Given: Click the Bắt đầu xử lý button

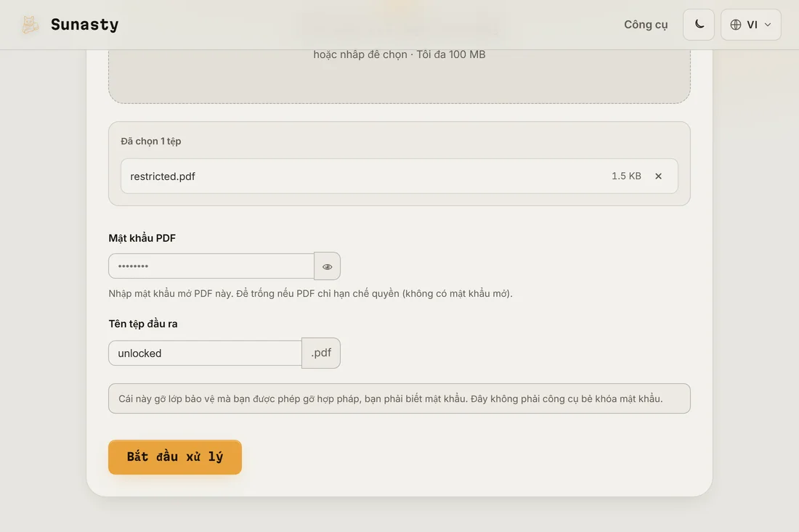Looking at the screenshot, I should tap(175, 457).
